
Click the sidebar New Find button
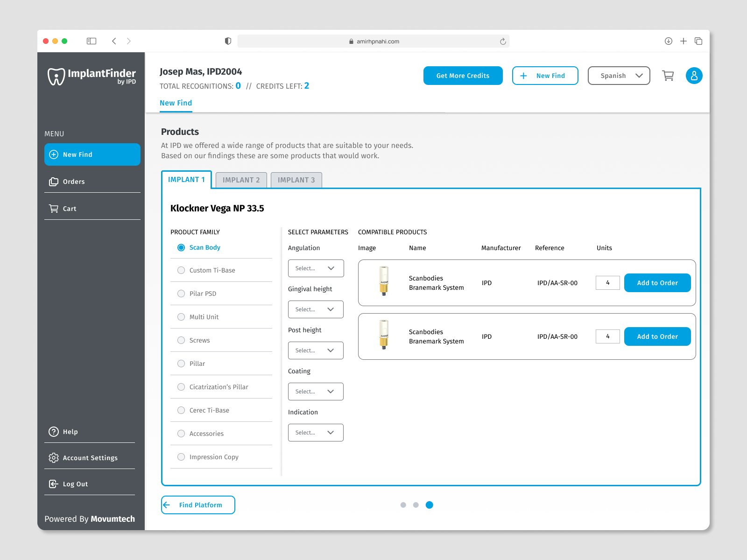coord(92,154)
